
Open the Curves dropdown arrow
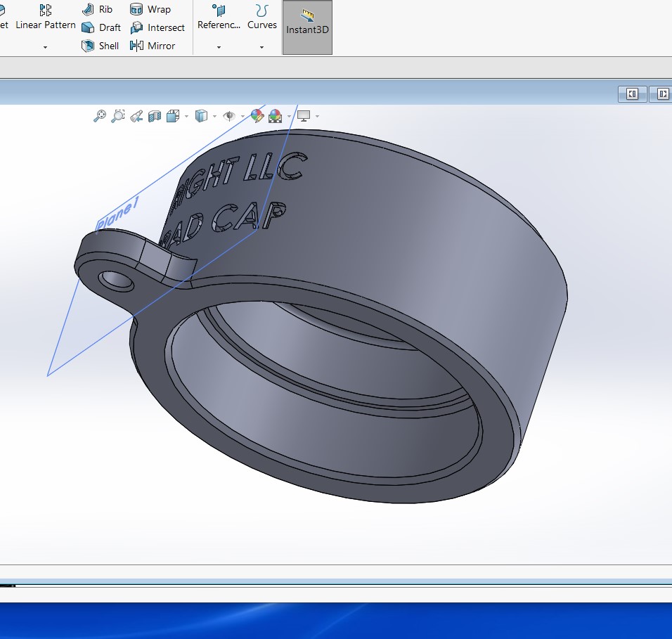[x=261, y=47]
